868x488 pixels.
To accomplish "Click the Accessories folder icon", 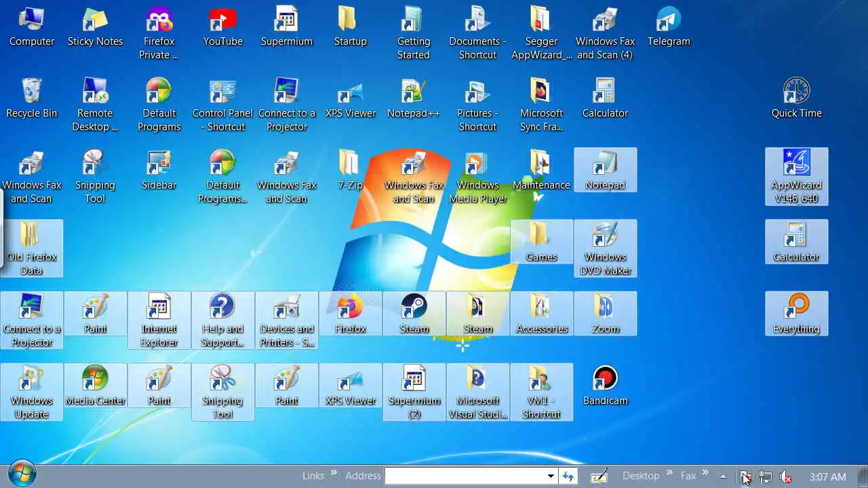I will pyautogui.click(x=542, y=314).
